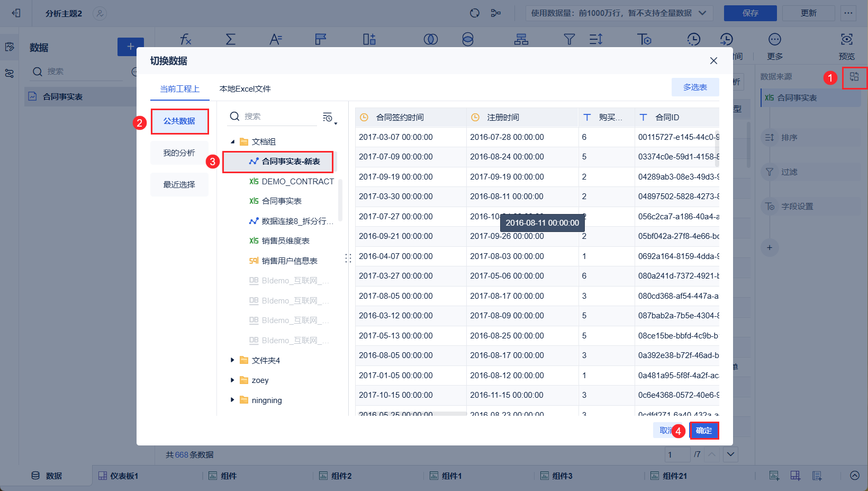Click the switch data icon beside 数据来源
Image resolution: width=868 pixels, height=491 pixels.
(x=854, y=77)
